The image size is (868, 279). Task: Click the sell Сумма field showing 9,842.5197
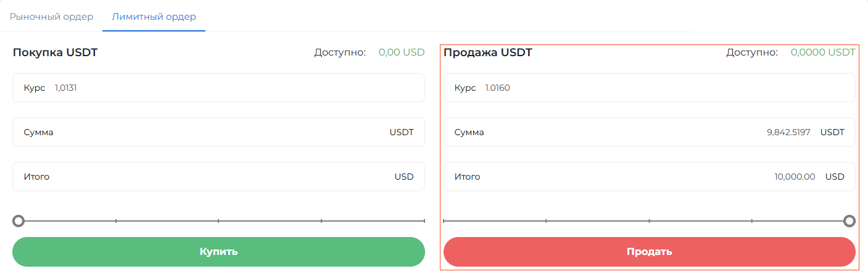point(649,132)
